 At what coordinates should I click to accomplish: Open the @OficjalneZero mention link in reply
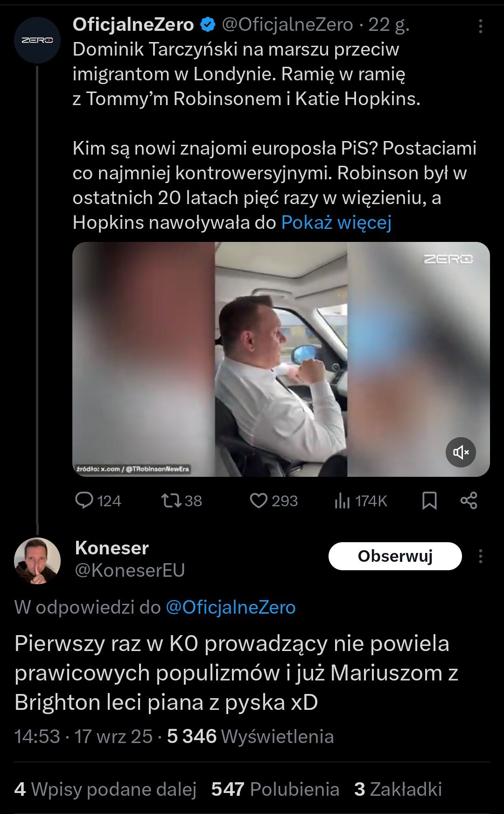[x=231, y=607]
